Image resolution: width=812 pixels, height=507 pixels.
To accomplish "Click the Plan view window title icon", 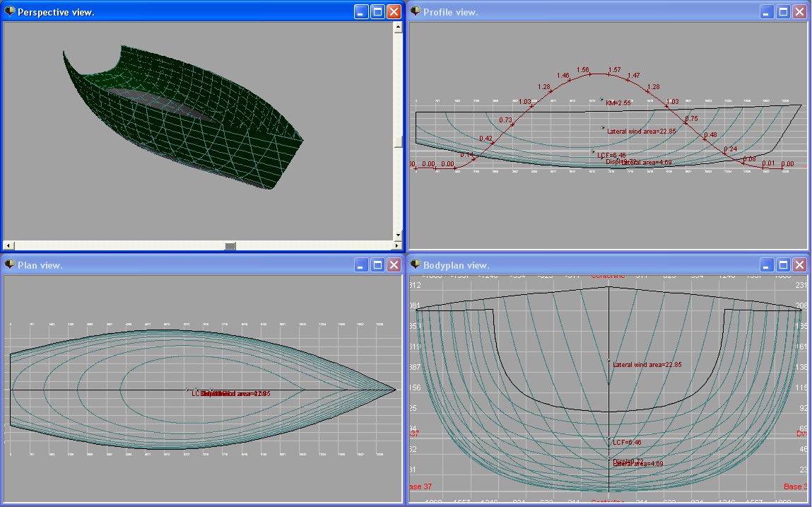I will coord(9,264).
